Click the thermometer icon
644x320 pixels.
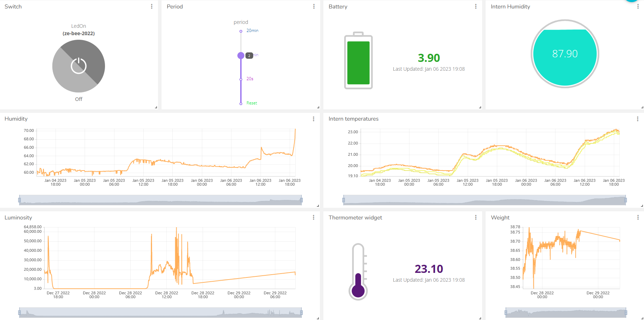tap(359, 271)
